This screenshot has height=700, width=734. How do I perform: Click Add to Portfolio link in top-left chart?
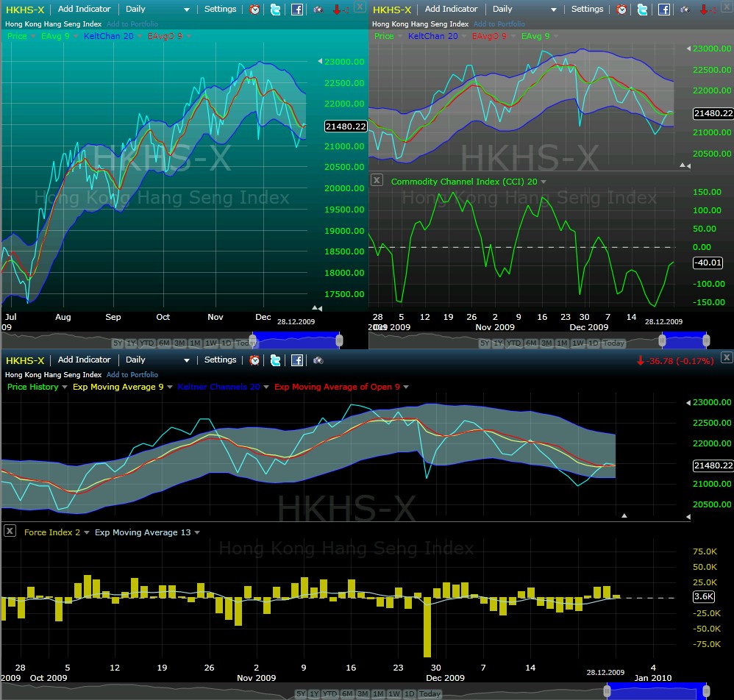pyautogui.click(x=132, y=24)
